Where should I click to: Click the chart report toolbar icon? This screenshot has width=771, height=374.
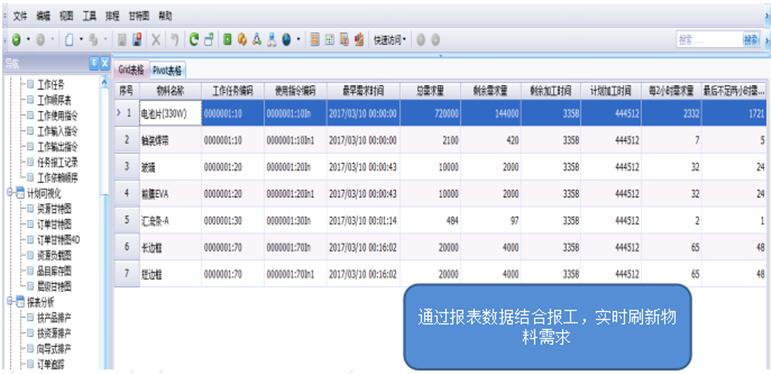(359, 40)
